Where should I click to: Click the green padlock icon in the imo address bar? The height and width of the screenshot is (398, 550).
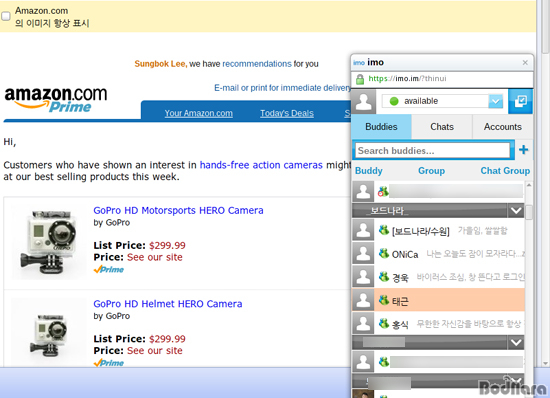[360, 79]
